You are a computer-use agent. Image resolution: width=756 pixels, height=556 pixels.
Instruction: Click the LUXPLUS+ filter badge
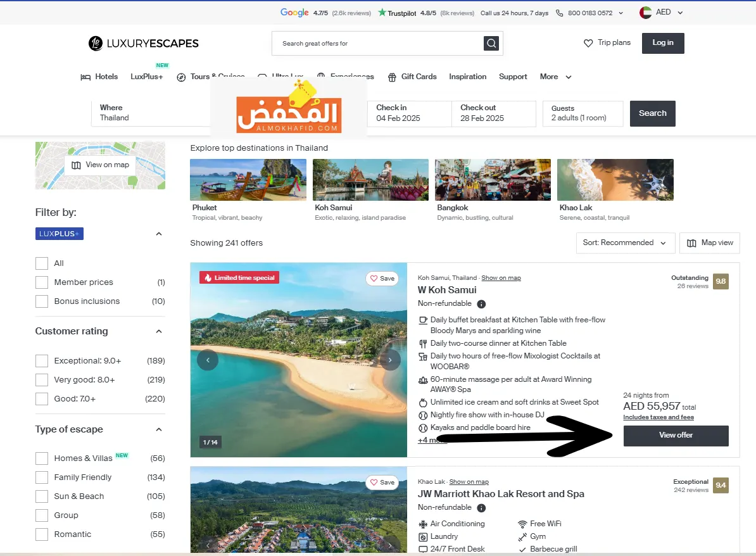click(60, 234)
